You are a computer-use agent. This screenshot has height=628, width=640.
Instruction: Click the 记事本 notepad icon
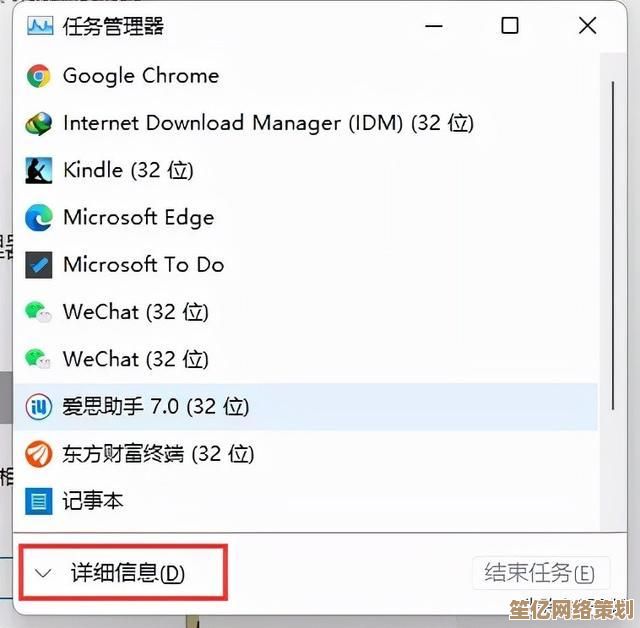[39, 501]
